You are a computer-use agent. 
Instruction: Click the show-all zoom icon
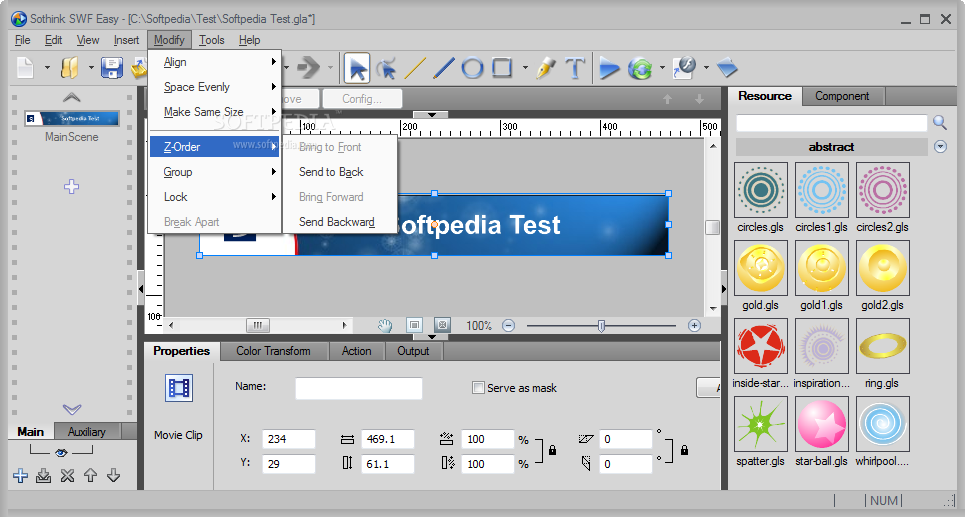coord(442,325)
